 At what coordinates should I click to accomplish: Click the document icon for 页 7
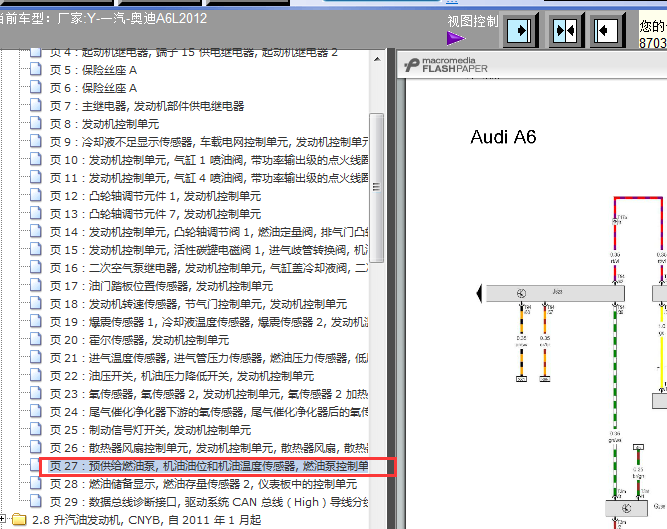pos(36,105)
